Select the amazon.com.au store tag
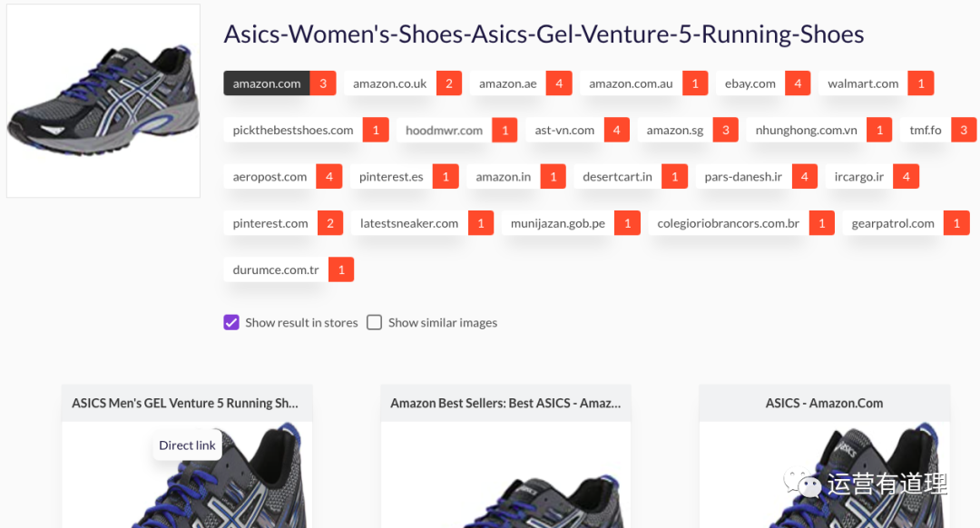 coord(631,83)
